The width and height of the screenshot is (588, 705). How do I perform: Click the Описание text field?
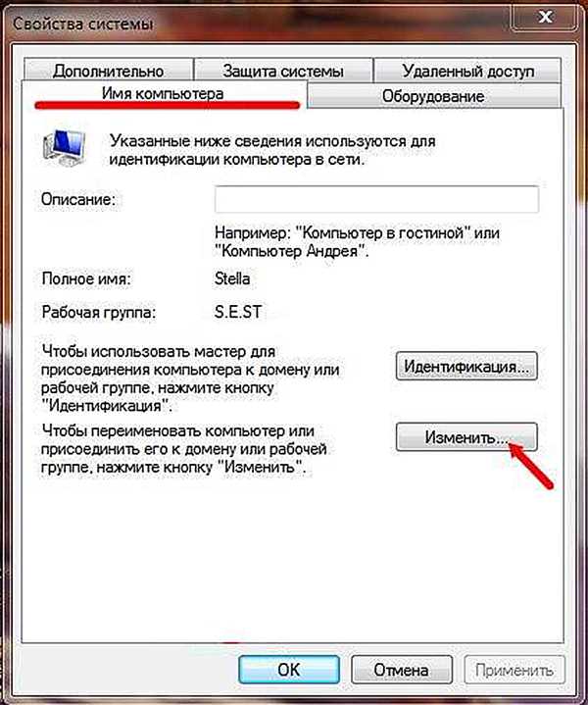click(376, 199)
